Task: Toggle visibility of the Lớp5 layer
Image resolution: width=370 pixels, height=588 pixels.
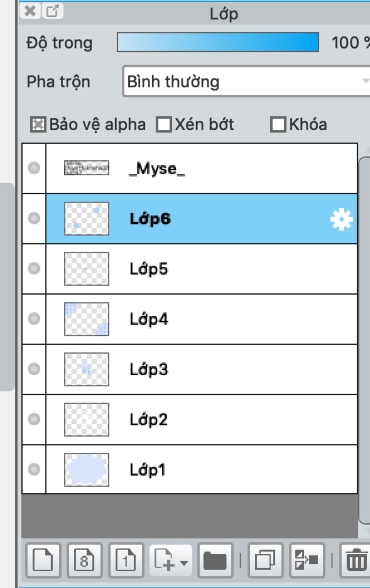Action: click(34, 269)
